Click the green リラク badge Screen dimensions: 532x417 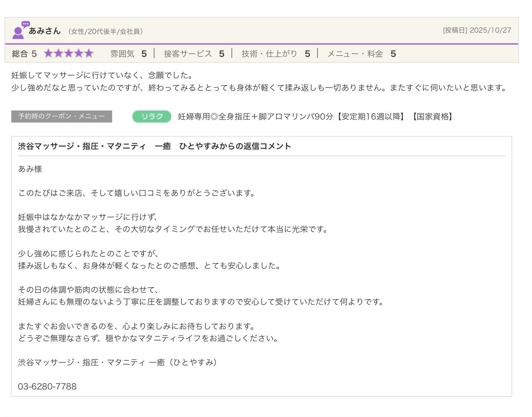click(152, 117)
